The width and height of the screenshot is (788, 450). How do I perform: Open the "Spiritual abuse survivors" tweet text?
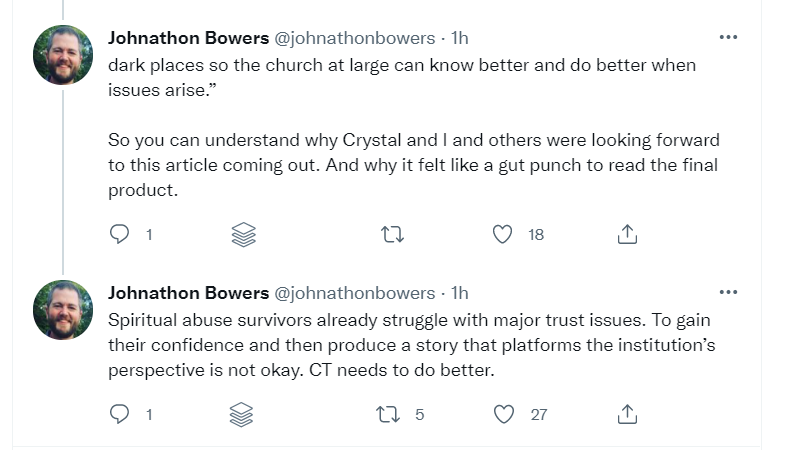point(400,343)
